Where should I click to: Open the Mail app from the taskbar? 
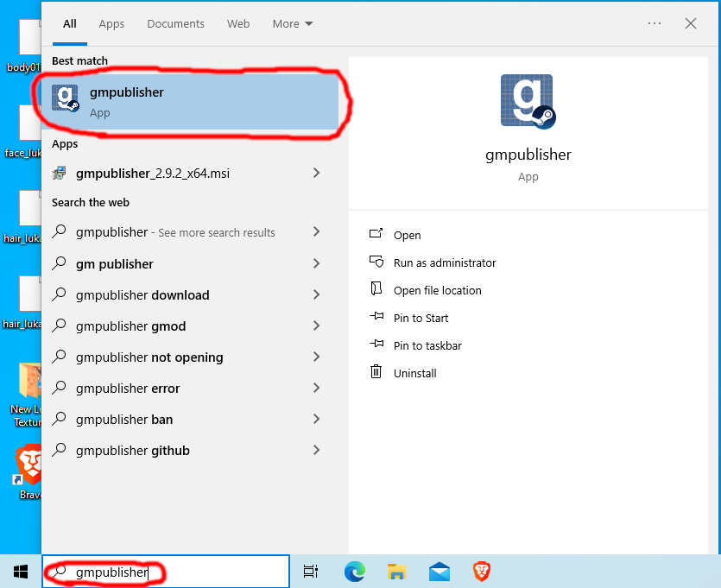coord(440,572)
